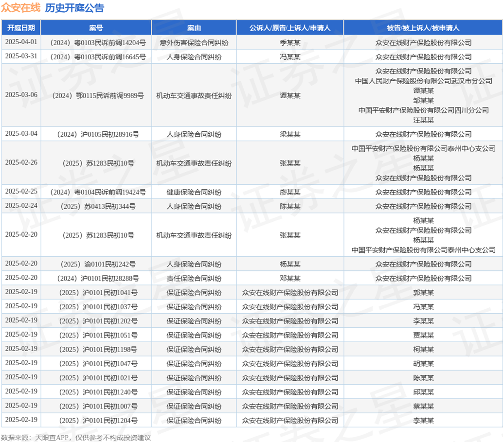This screenshot has height=443, width=504.
Task: Click the 被告/被上诉人/被申请人 column header
Action: point(423,28)
